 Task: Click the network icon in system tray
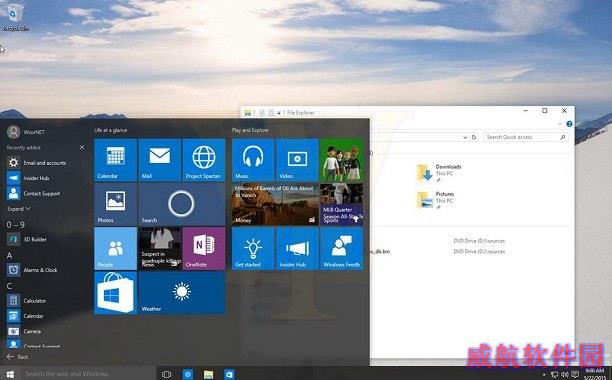pos(554,375)
